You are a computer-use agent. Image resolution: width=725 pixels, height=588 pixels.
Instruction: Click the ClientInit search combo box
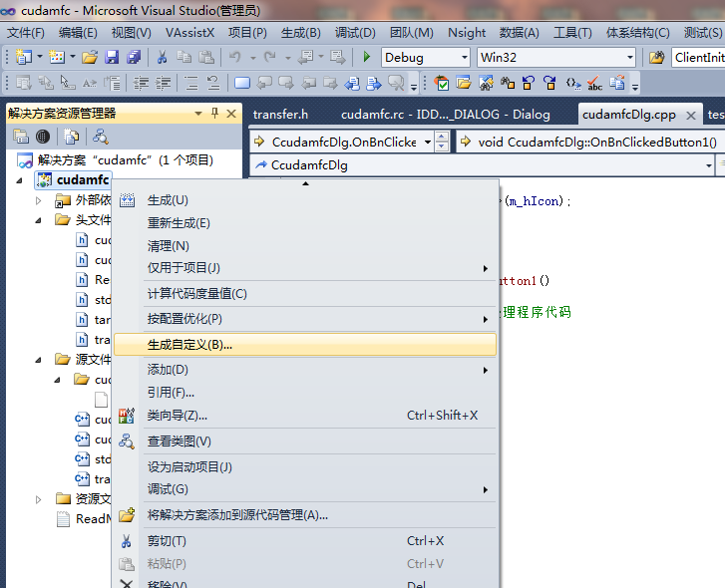click(x=698, y=57)
